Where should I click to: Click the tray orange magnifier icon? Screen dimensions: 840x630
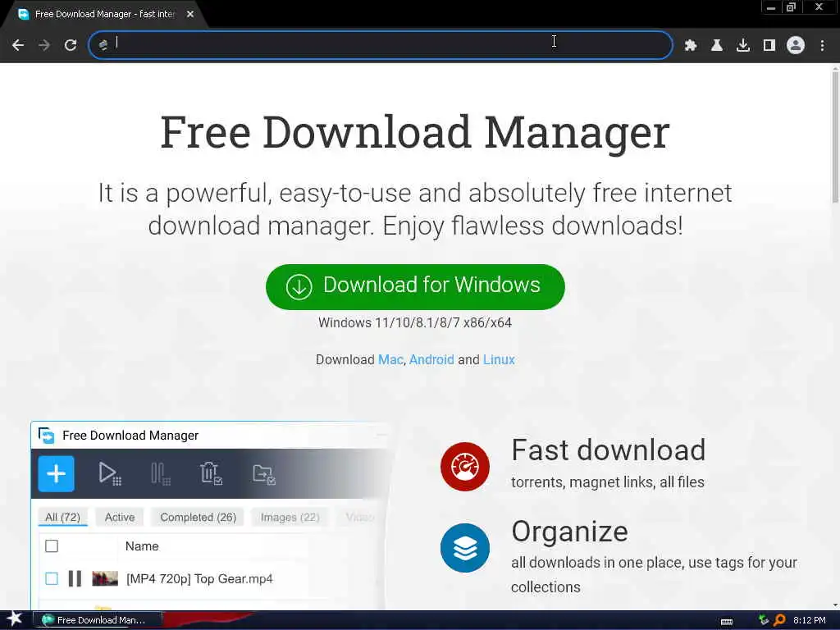[779, 620]
